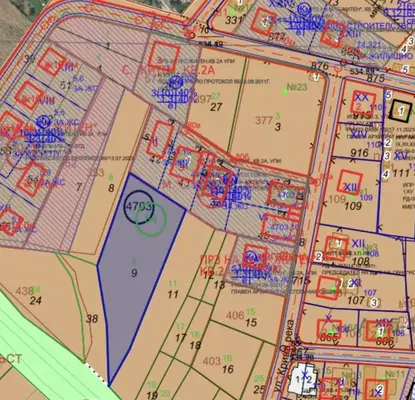This screenshot has width=415, height=400.
Task: Click parcel number 8 above the blue plot
Action: [x=111, y=188]
